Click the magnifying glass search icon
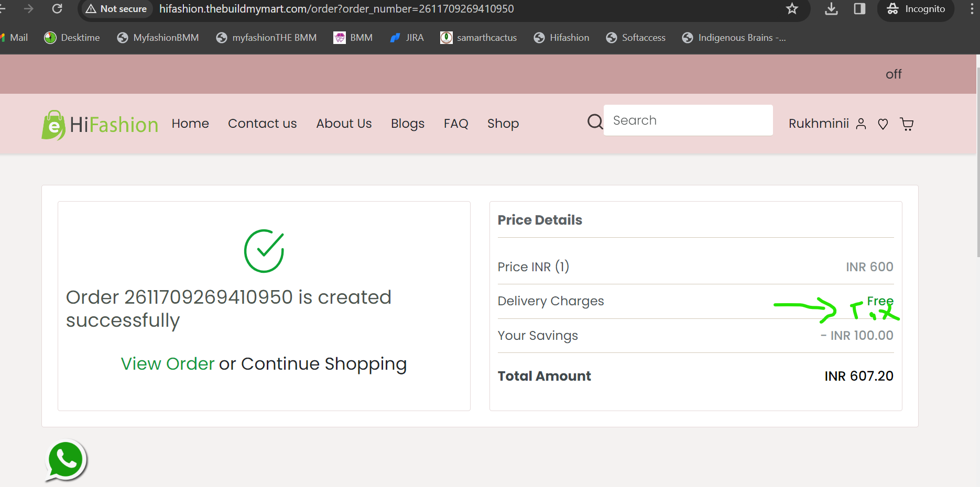 (595, 121)
